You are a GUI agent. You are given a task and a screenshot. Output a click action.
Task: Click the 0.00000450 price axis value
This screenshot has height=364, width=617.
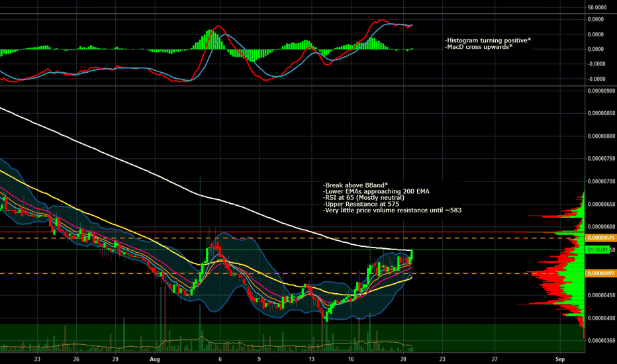pyautogui.click(x=601, y=296)
